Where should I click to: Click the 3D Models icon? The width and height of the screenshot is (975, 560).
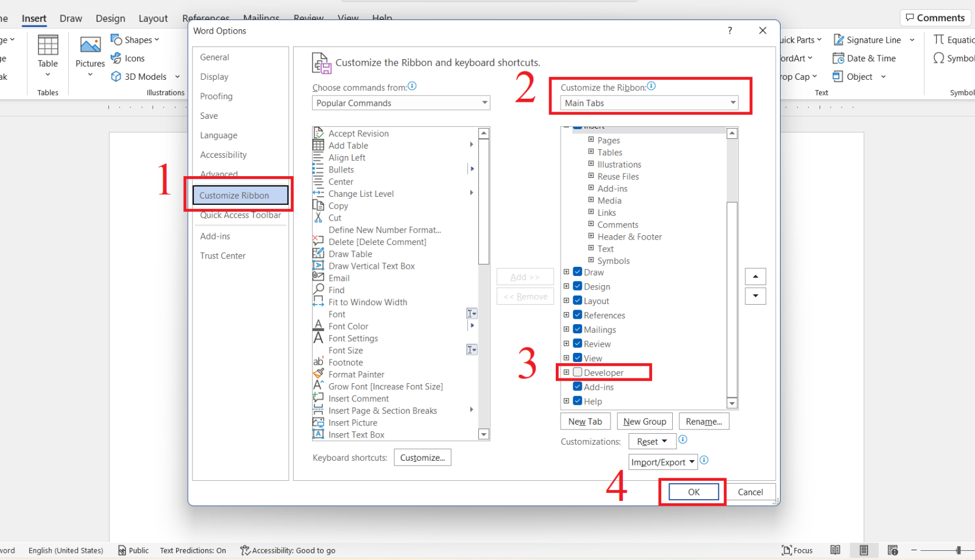(x=116, y=76)
